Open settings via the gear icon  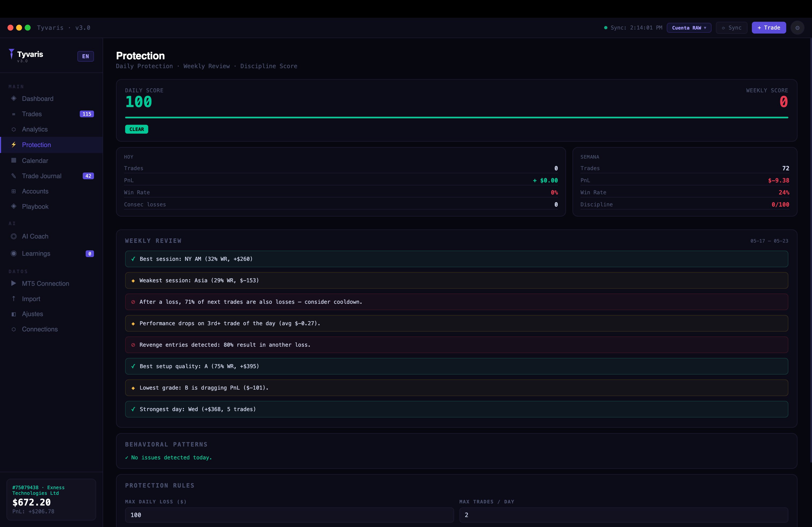(797, 28)
